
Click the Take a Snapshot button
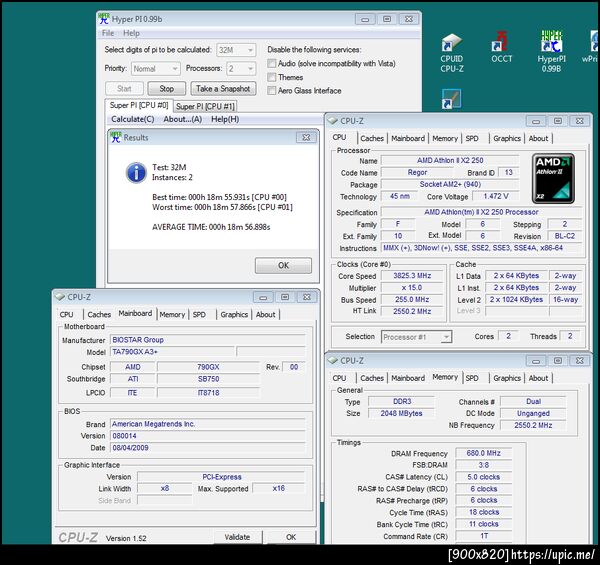pyautogui.click(x=223, y=89)
